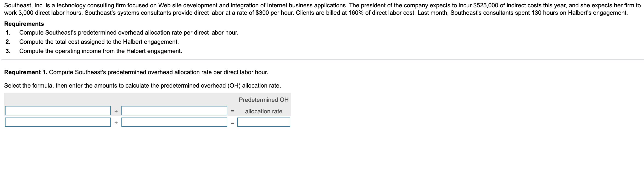
Task: Click the division symbol on the amounts row
Action: 116,122
